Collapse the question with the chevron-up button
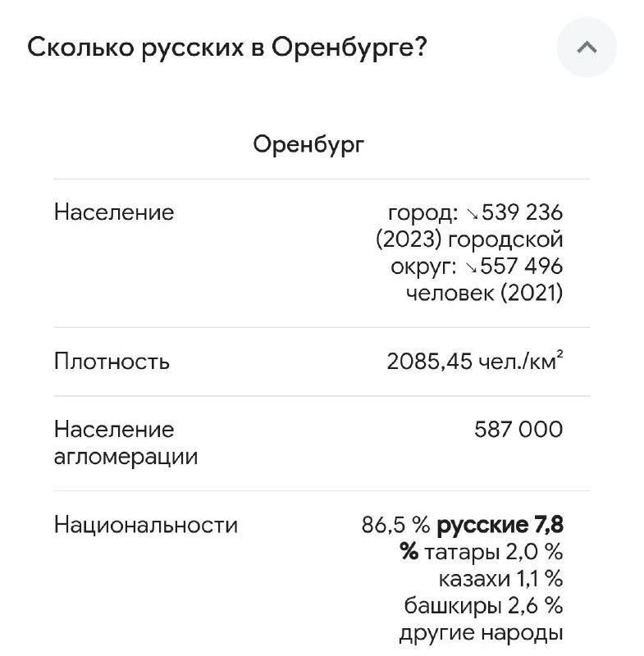The width and height of the screenshot is (644, 656). pos(587,48)
